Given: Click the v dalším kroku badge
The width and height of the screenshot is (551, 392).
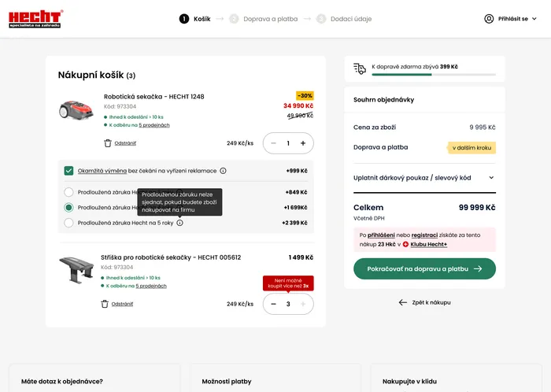Looking at the screenshot, I should tap(471, 148).
